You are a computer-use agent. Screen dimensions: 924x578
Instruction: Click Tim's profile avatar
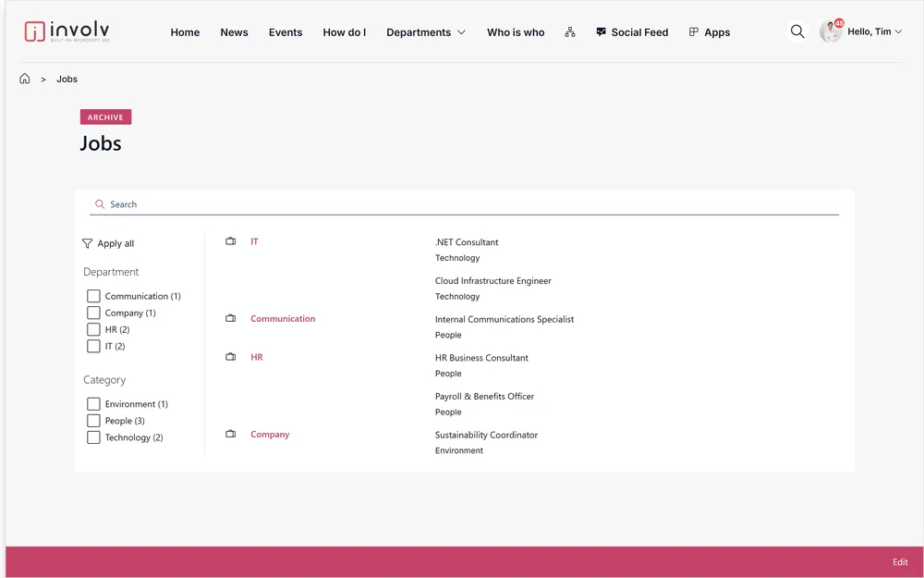831,31
